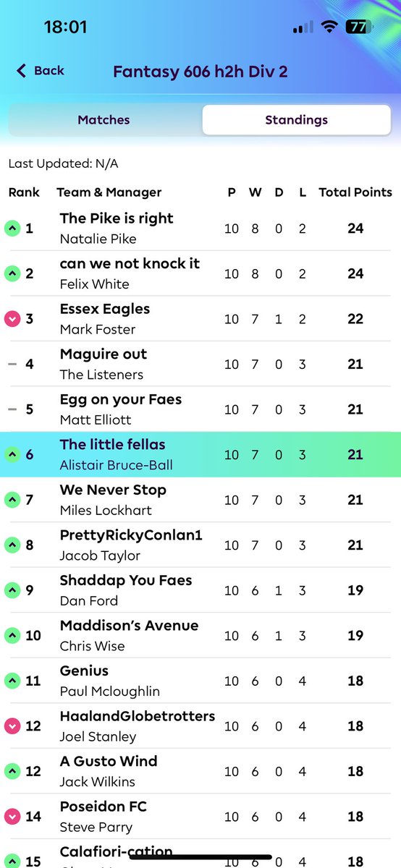Tap the red down arrow beside Essex Eagles
Screen dimensions: 401x868
(12, 319)
